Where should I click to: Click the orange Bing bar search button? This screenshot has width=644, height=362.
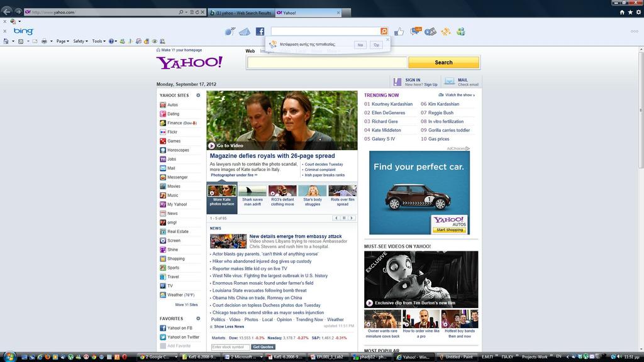pos(384,31)
